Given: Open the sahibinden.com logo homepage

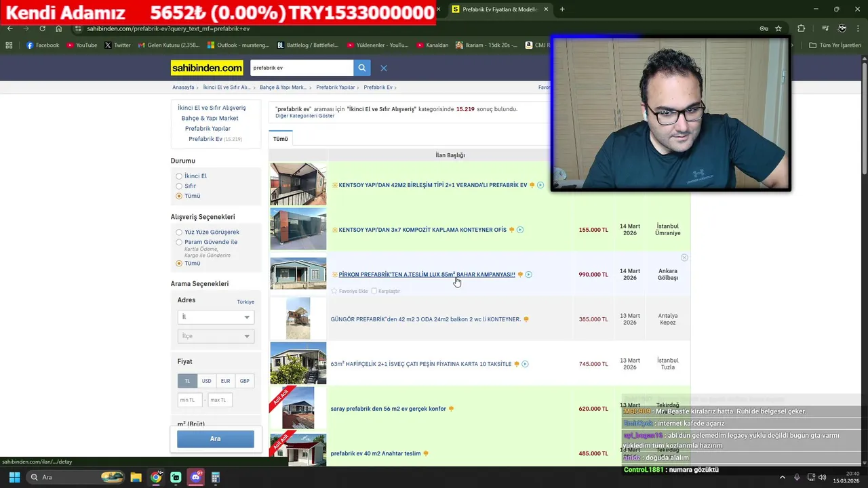Looking at the screenshot, I should 207,68.
